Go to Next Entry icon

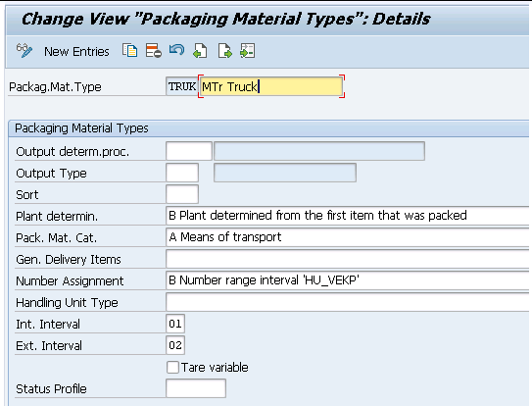(224, 51)
